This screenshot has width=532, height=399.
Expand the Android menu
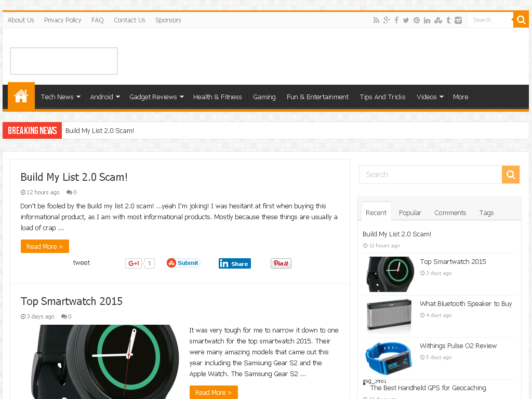click(x=105, y=97)
